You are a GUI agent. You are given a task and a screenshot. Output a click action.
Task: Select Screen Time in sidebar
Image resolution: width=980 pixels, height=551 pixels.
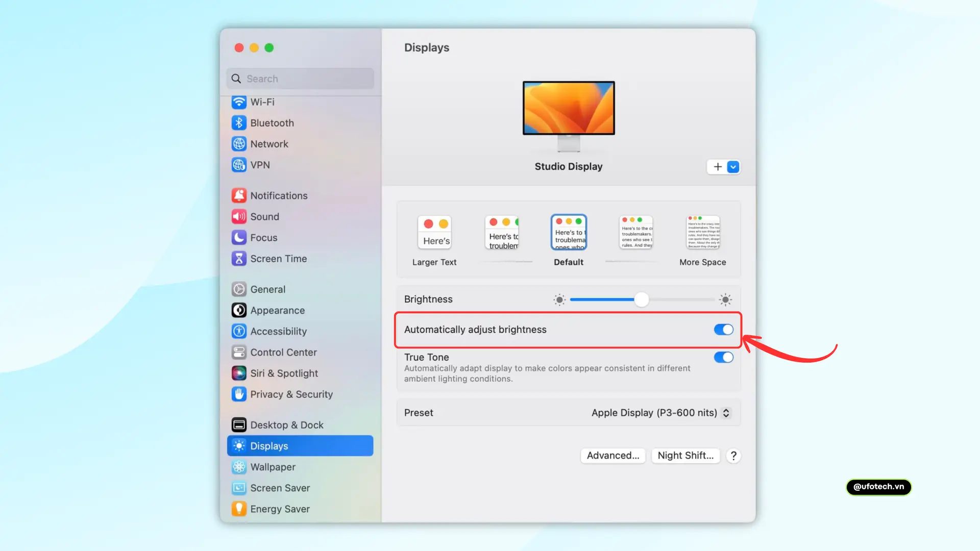pyautogui.click(x=300, y=259)
